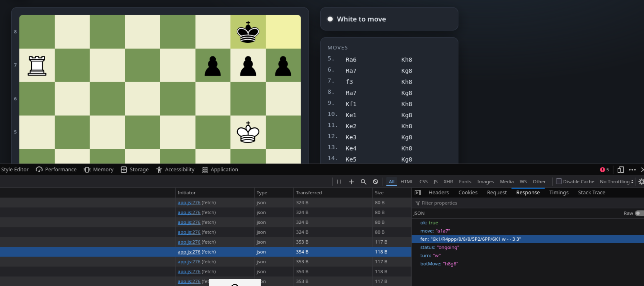Click the Filter properties input

coord(528,203)
